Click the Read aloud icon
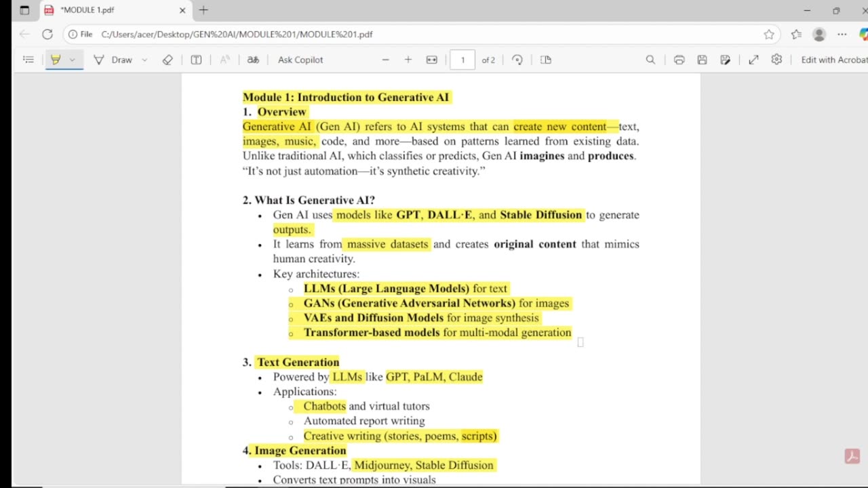Viewport: 868px width, 488px height. click(225, 60)
